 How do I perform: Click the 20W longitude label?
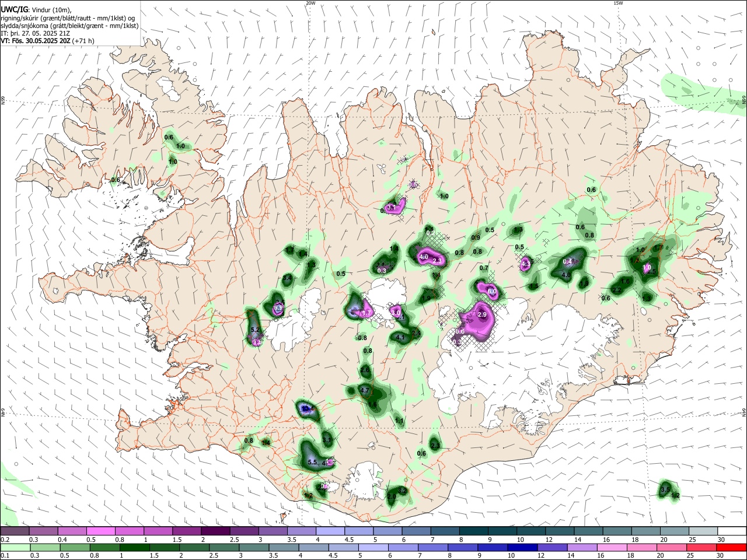(310, 3)
